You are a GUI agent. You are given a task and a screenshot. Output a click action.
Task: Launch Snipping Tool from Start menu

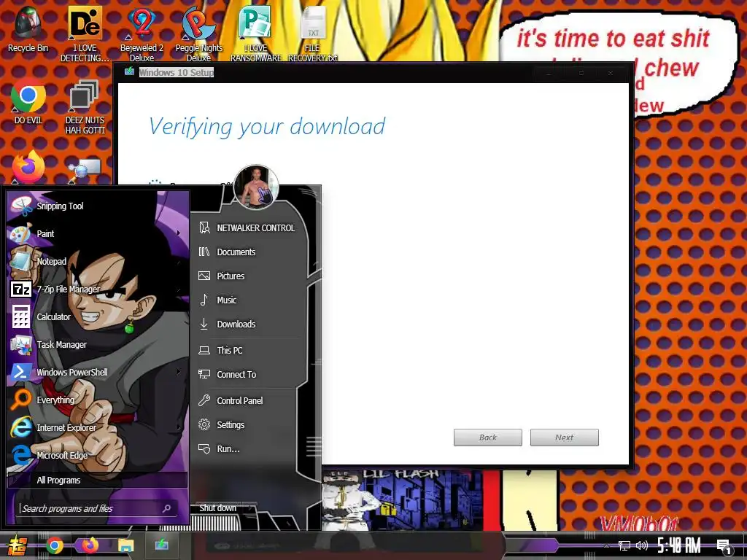[98, 206]
